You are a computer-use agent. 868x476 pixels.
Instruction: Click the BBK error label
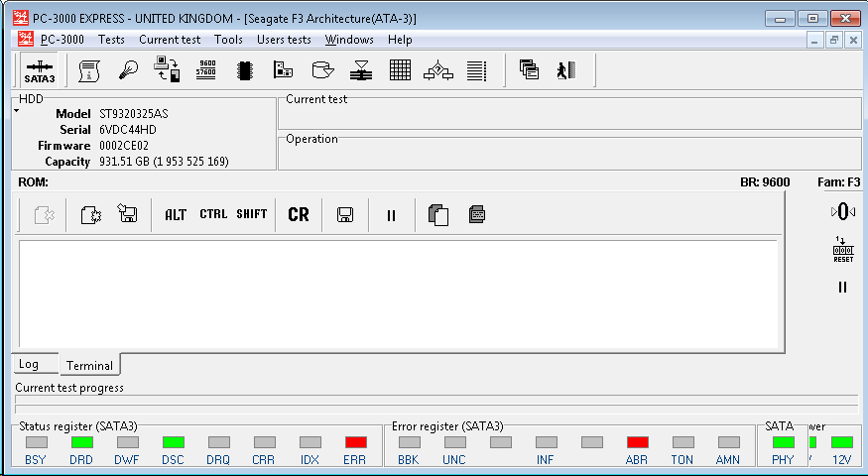pyautogui.click(x=409, y=460)
